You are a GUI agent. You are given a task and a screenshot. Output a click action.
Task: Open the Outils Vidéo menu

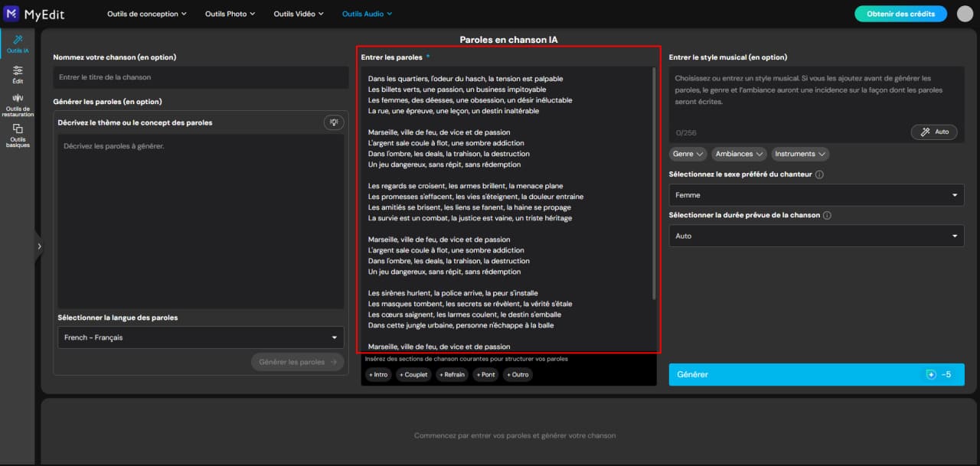point(299,14)
